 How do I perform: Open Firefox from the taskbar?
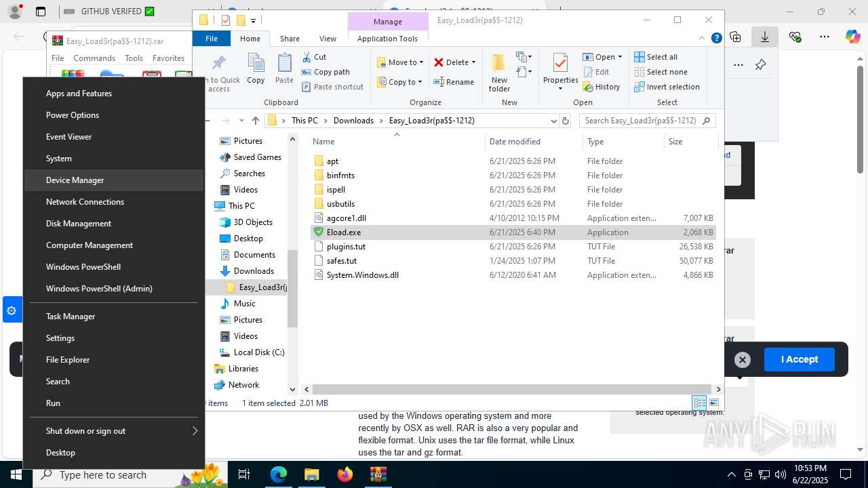click(x=345, y=474)
